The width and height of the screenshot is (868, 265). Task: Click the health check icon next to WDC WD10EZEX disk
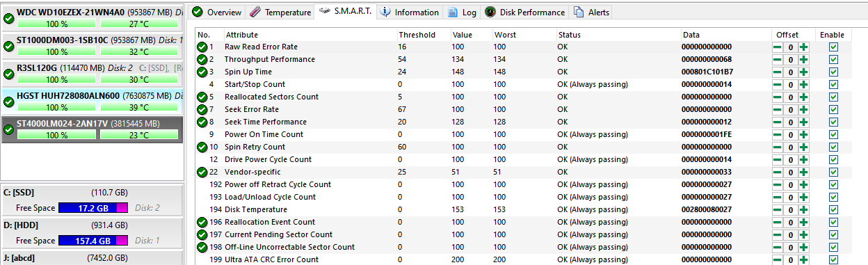[x=8, y=18]
